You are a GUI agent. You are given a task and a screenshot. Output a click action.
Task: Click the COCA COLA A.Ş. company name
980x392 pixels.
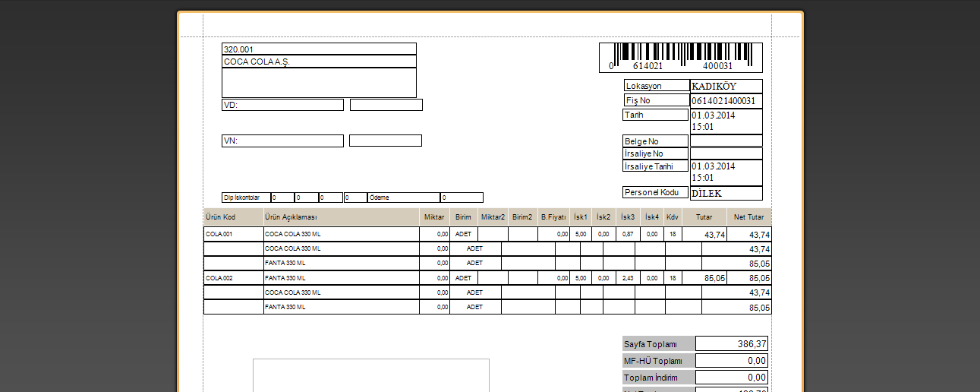click(x=319, y=62)
